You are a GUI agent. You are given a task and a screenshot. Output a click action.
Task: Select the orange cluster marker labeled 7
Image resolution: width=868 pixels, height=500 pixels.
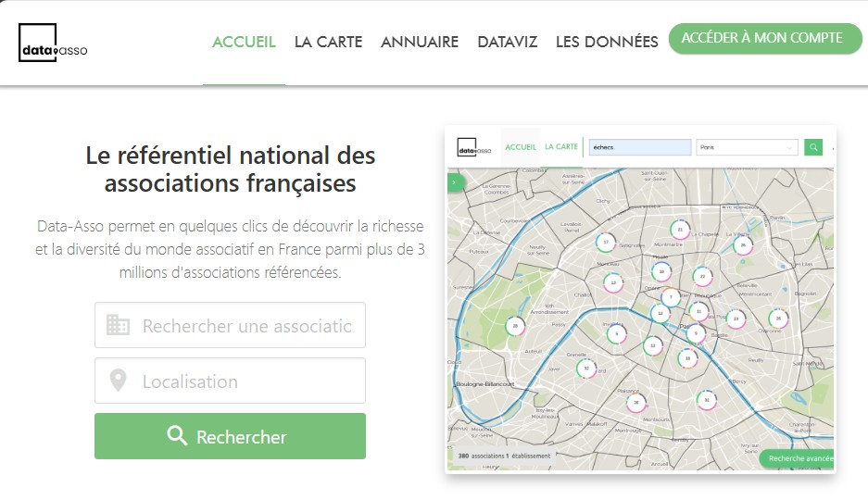point(671,297)
